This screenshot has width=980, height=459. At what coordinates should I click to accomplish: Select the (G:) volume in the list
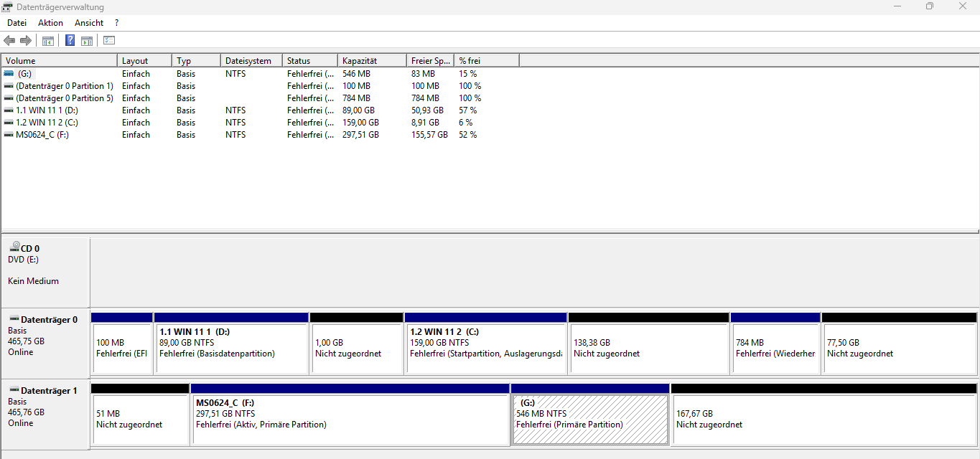pos(25,73)
